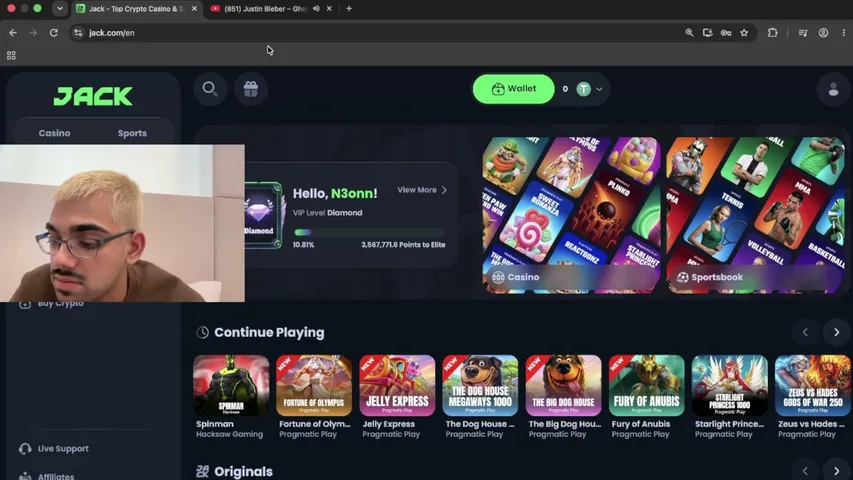Click the 'VIP Level Diamond' text

tap(327, 213)
